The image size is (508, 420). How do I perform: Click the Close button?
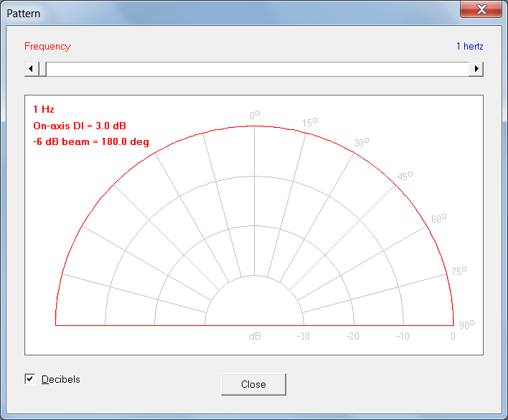point(253,384)
